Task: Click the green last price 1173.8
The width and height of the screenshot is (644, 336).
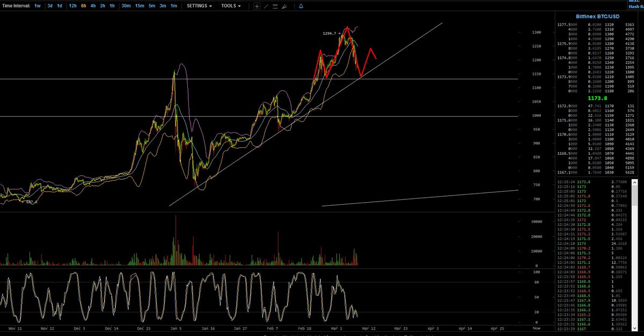Action: click(x=597, y=99)
